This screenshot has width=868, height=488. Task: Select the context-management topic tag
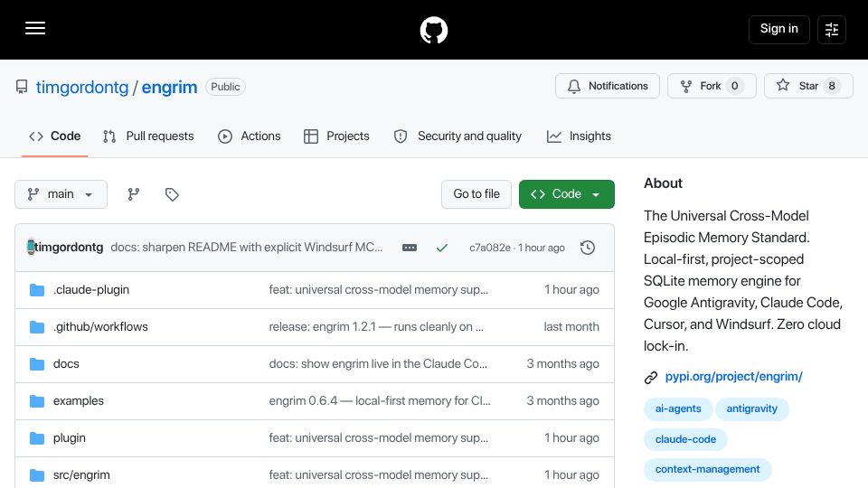pyautogui.click(x=707, y=469)
